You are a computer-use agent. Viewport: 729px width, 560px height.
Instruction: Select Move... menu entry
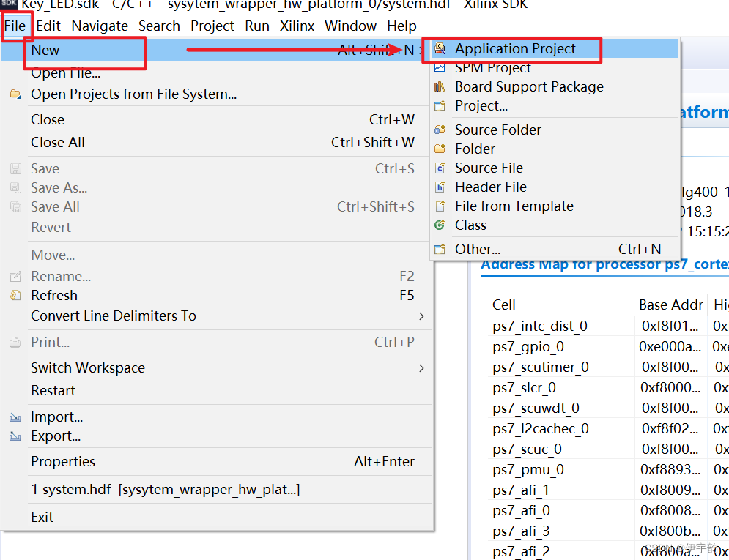[216, 255]
